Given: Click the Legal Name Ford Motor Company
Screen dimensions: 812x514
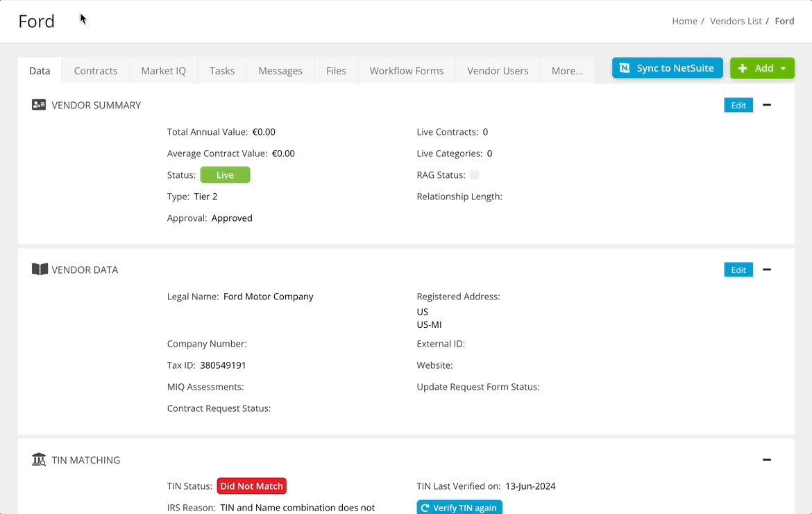Looking at the screenshot, I should coord(269,297).
